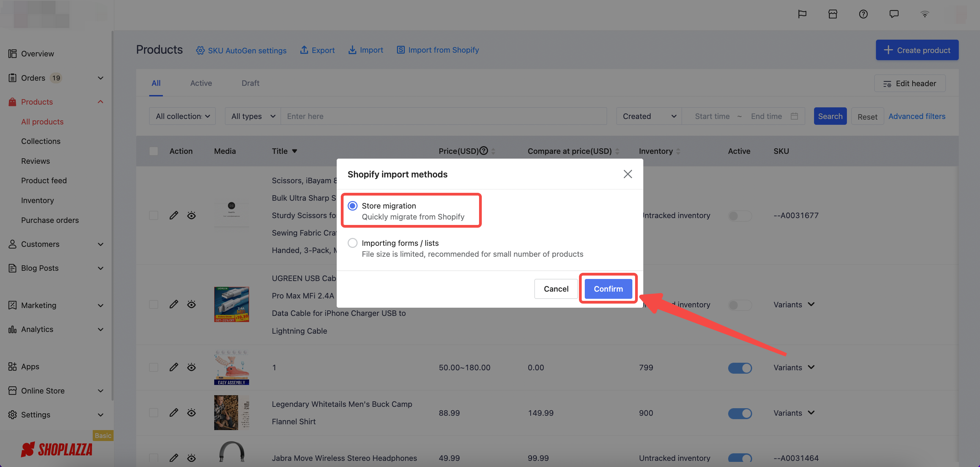This screenshot has width=980, height=467.
Task: Preview the Scissors product with eye icon
Action: pos(191,215)
